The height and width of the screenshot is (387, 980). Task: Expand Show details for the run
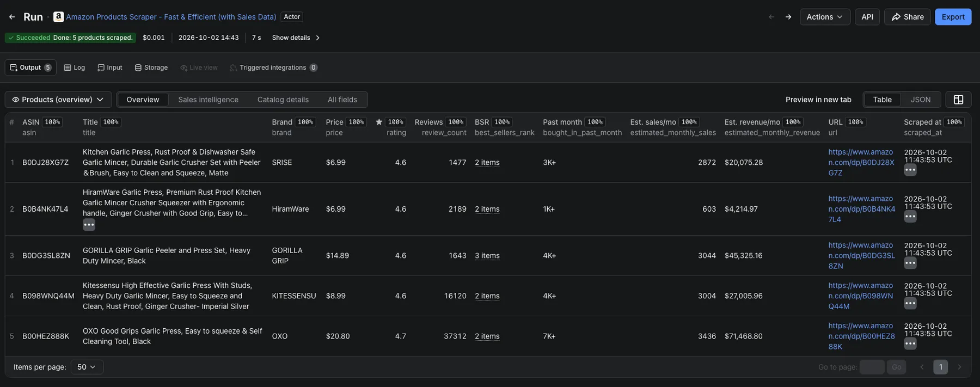click(x=296, y=38)
